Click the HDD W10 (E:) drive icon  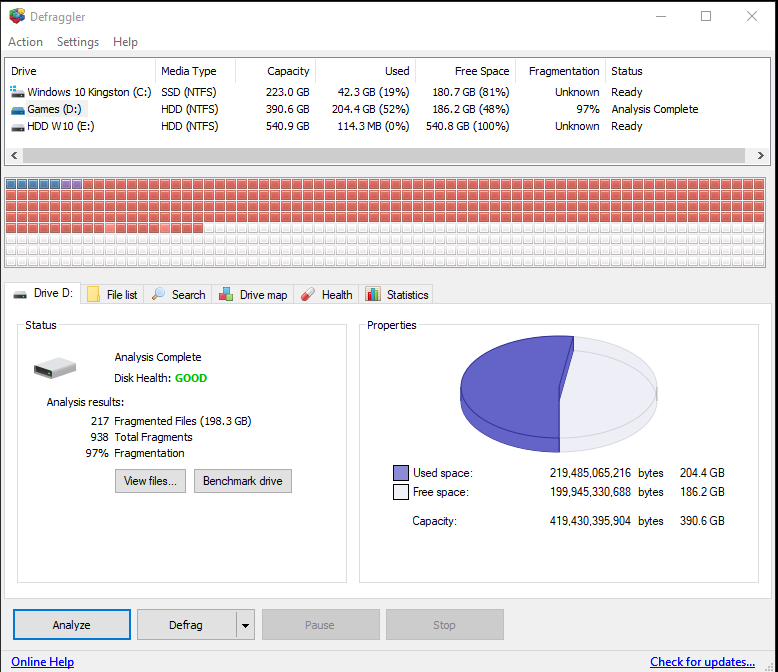click(x=18, y=127)
